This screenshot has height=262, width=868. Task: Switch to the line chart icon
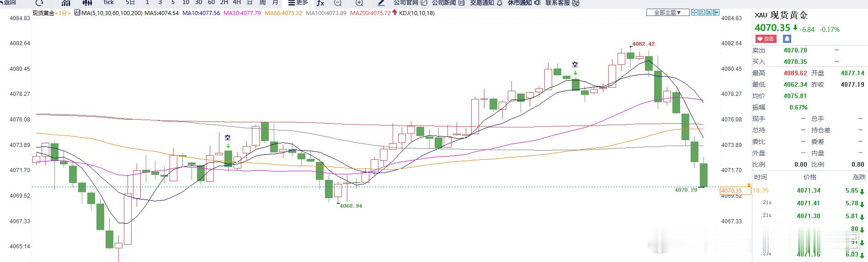[66, 2]
